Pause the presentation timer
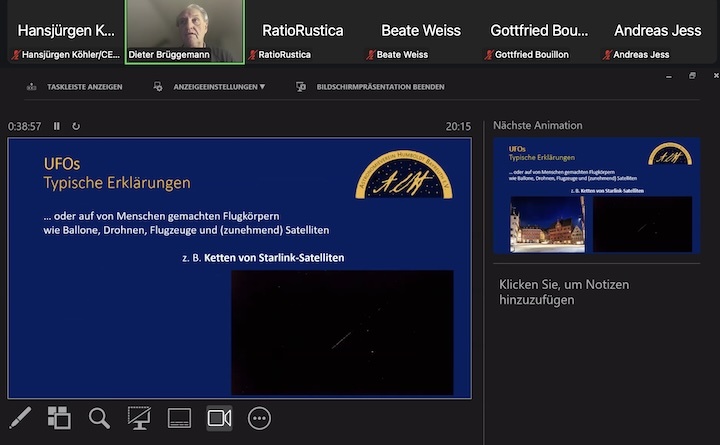Image resolution: width=720 pixels, height=445 pixels. (57, 126)
